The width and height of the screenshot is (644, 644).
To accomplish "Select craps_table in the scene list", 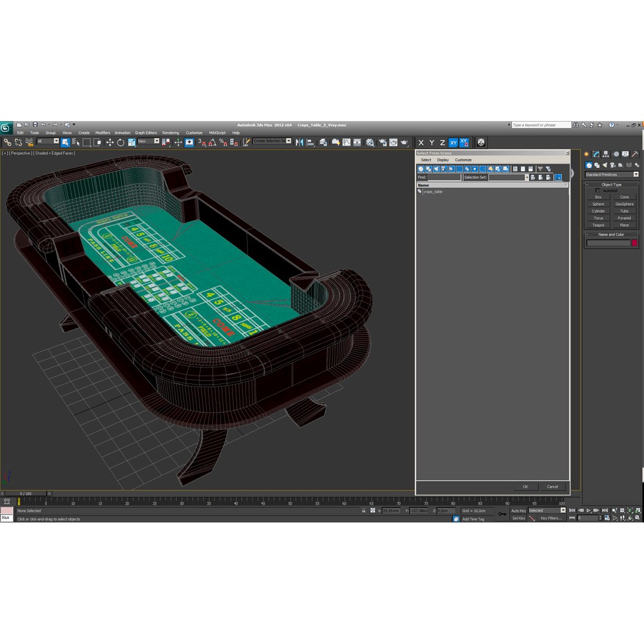I will point(433,192).
